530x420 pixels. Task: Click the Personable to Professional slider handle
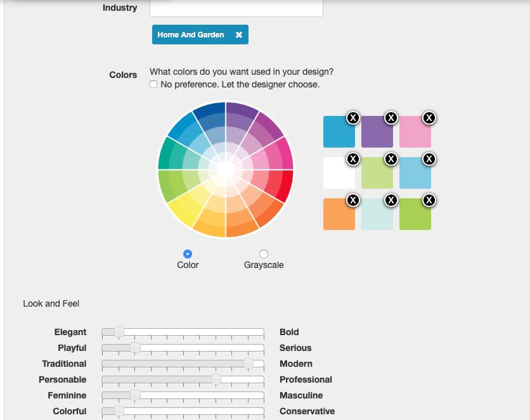pos(216,379)
